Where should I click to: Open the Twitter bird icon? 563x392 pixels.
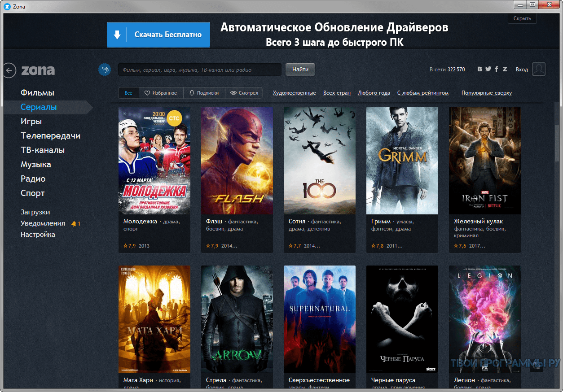point(488,70)
